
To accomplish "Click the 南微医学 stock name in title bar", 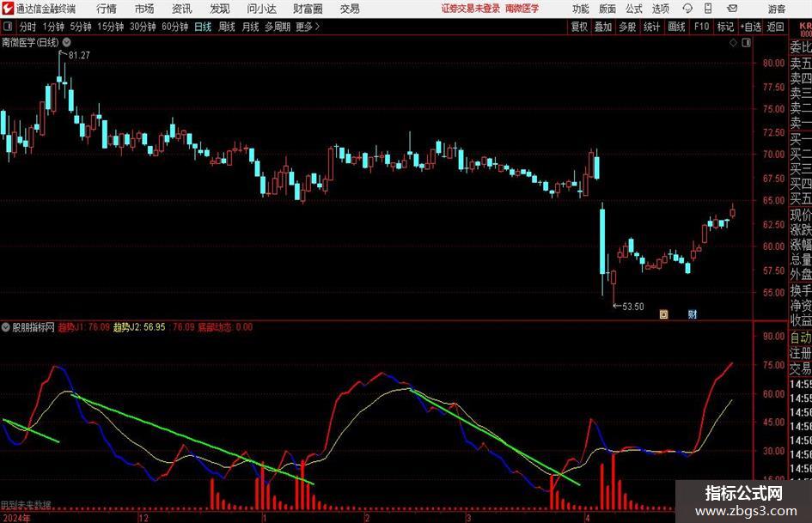I will [x=522, y=9].
